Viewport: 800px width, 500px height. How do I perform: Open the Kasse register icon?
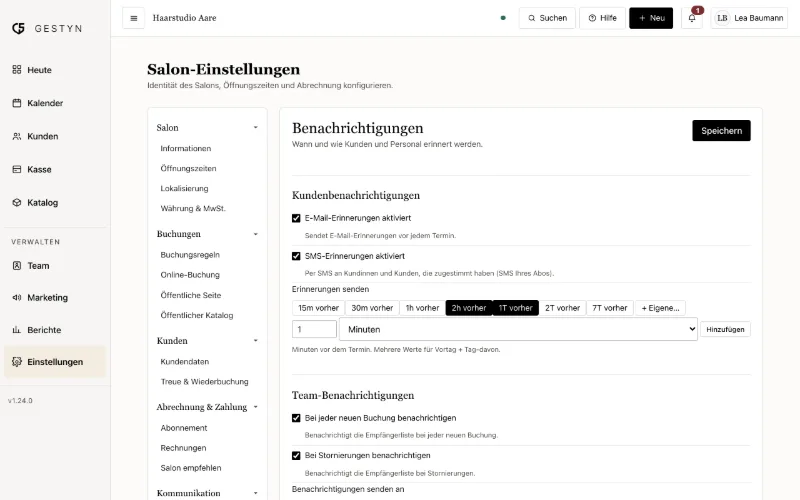[17, 169]
